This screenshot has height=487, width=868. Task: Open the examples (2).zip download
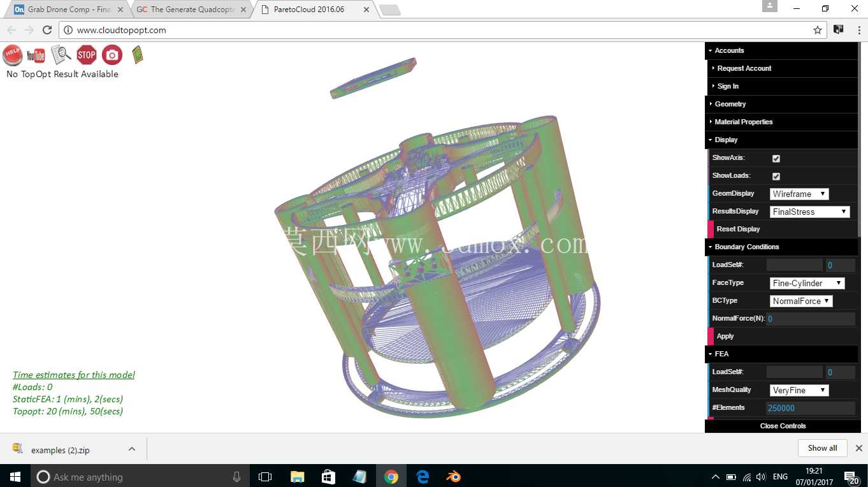pyautogui.click(x=61, y=449)
